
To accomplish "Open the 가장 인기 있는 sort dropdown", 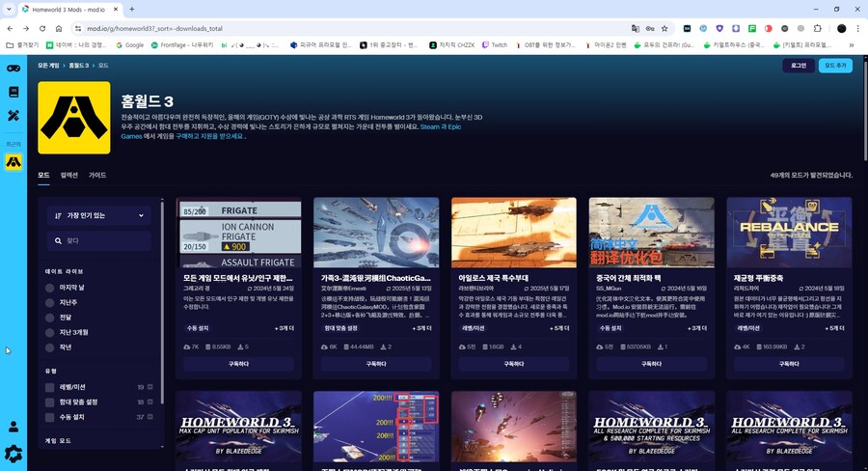I will tap(99, 215).
